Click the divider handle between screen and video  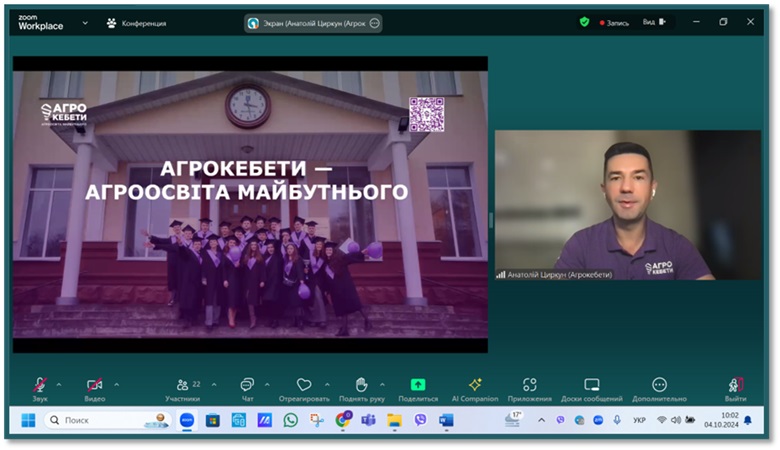(x=491, y=220)
